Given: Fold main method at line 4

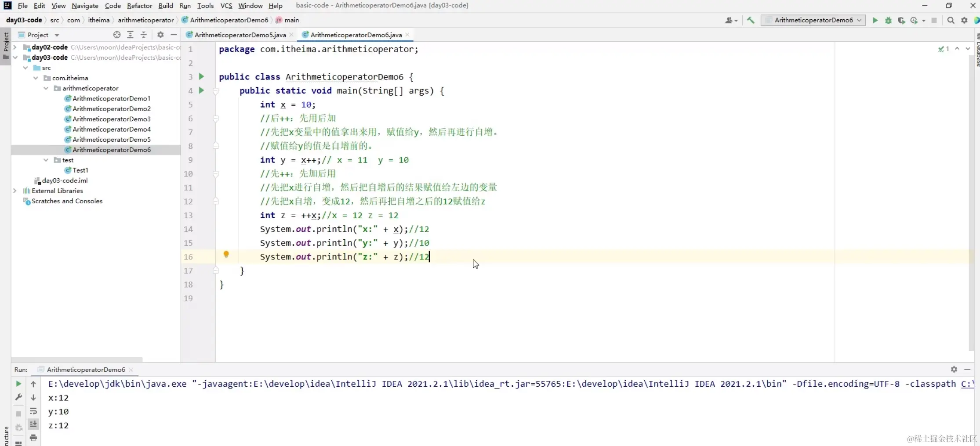Looking at the screenshot, I should 216,91.
